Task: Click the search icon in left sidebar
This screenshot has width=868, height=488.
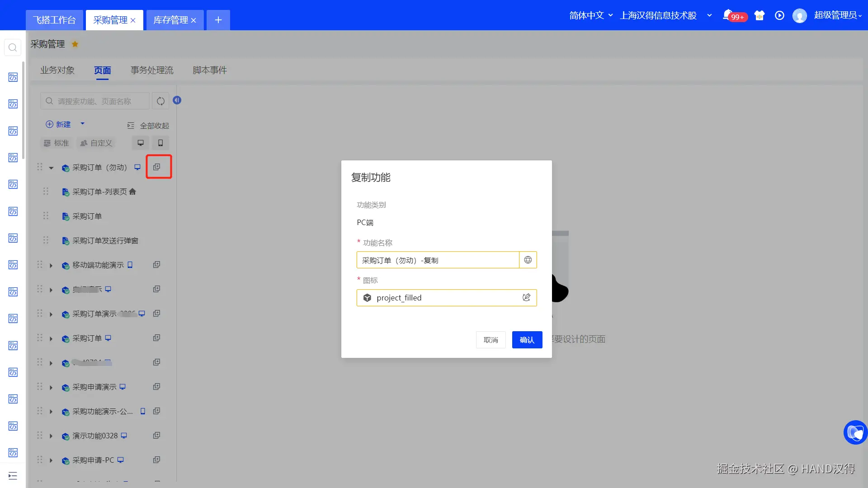Action: pyautogui.click(x=13, y=47)
